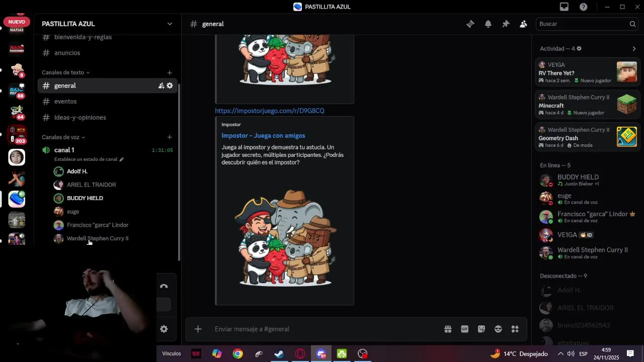Viewport: 644px width, 362px height.
Task: Create invite for general channel
Action: [x=161, y=85]
